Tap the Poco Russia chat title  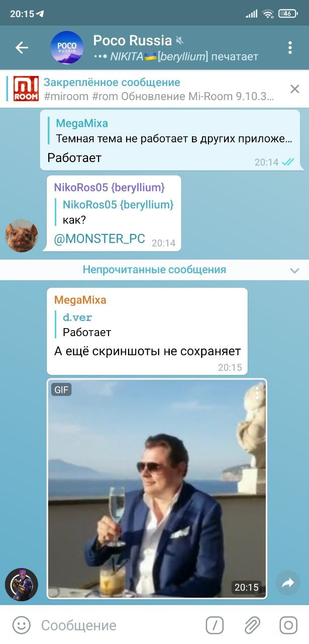pos(133,40)
